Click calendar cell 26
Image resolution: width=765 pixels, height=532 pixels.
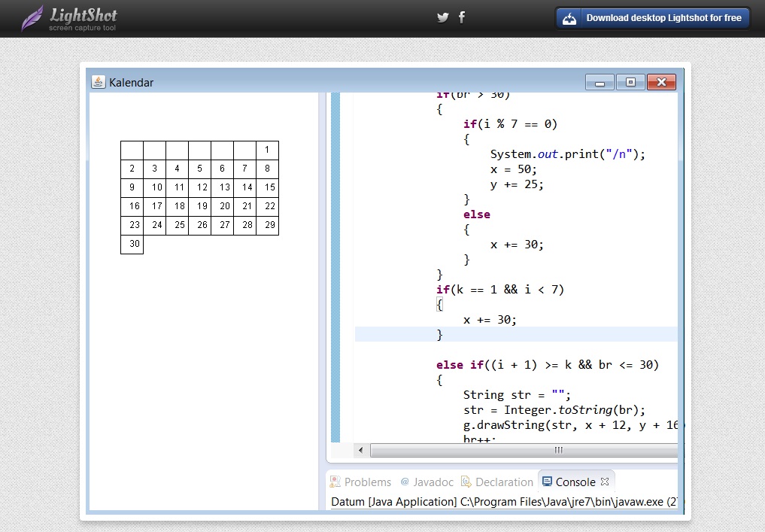click(199, 225)
